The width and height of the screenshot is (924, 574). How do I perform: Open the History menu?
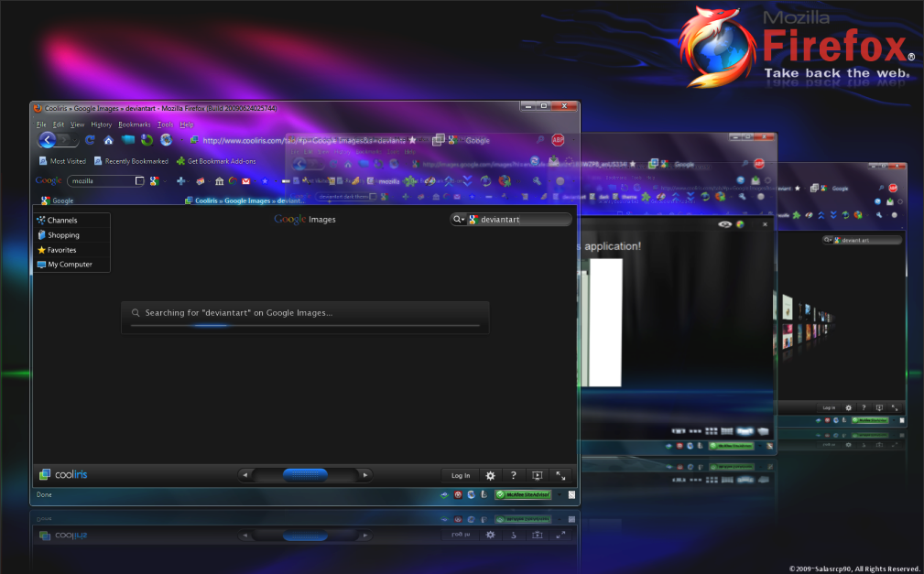102,125
